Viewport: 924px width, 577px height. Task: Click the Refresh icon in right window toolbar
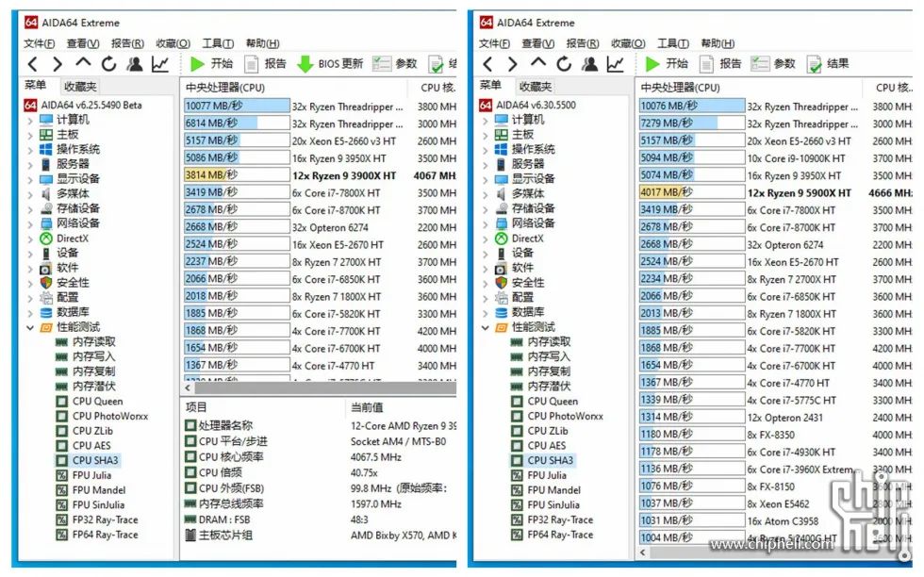(x=564, y=64)
